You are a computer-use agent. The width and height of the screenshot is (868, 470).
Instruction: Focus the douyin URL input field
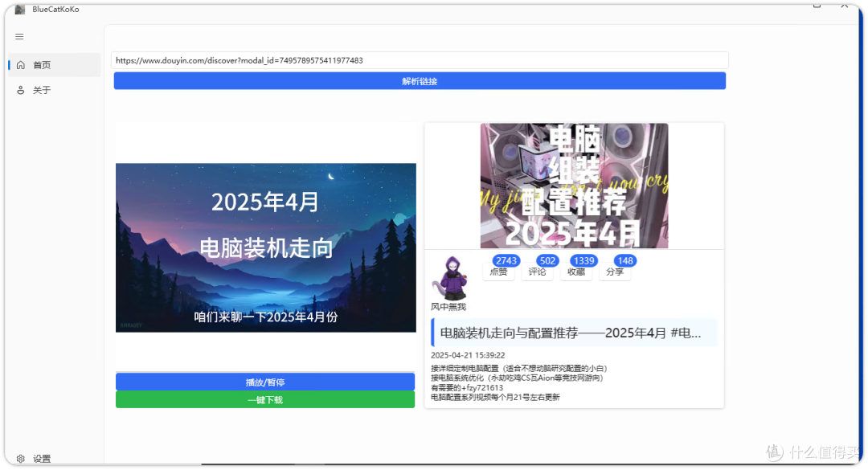pyautogui.click(x=420, y=60)
